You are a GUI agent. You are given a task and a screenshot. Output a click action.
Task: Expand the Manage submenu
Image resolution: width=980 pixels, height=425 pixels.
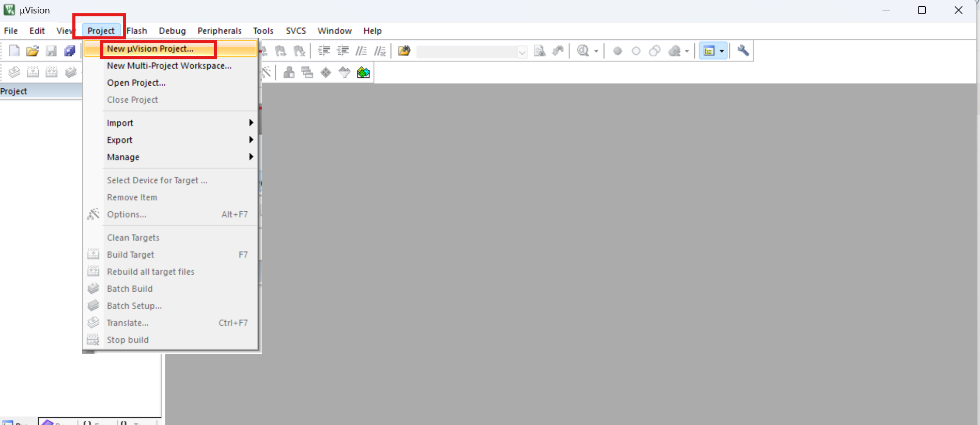point(171,157)
